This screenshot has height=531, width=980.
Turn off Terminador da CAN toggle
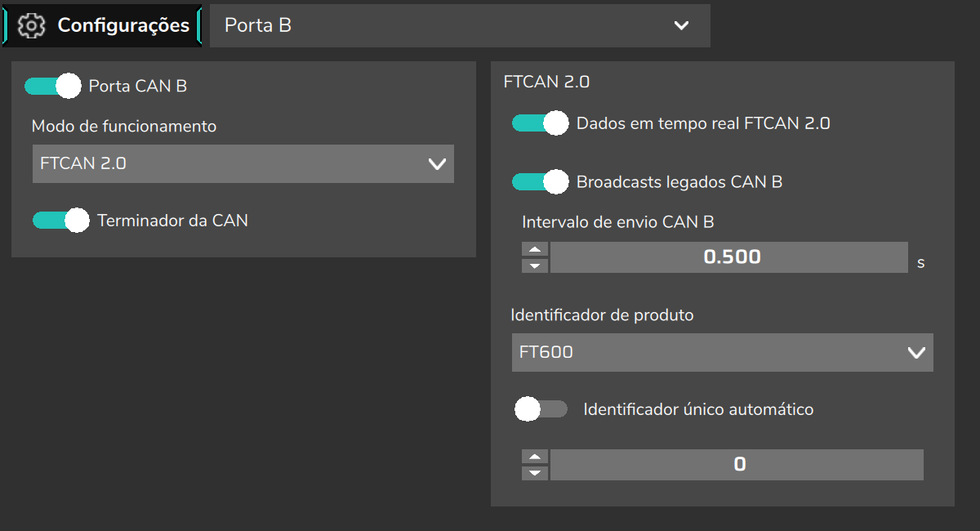[61, 221]
